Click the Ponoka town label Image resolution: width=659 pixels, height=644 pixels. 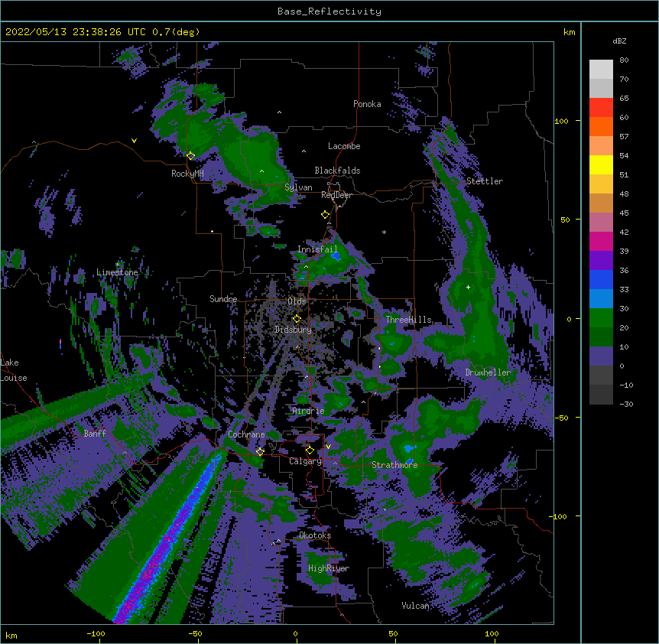click(x=367, y=104)
